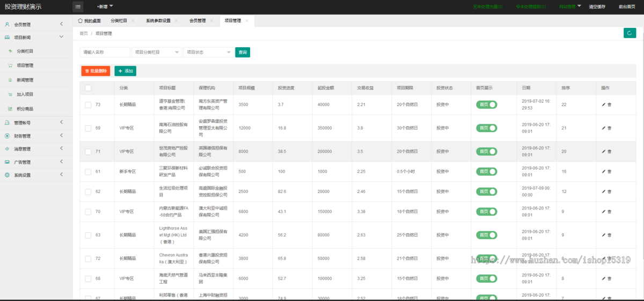Delete row 73 with the trash icon
This screenshot has width=644, height=301.
pyautogui.click(x=610, y=105)
